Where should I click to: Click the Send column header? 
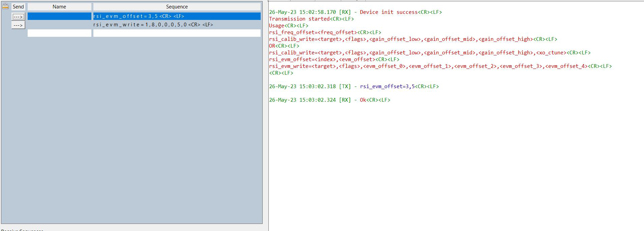18,7
